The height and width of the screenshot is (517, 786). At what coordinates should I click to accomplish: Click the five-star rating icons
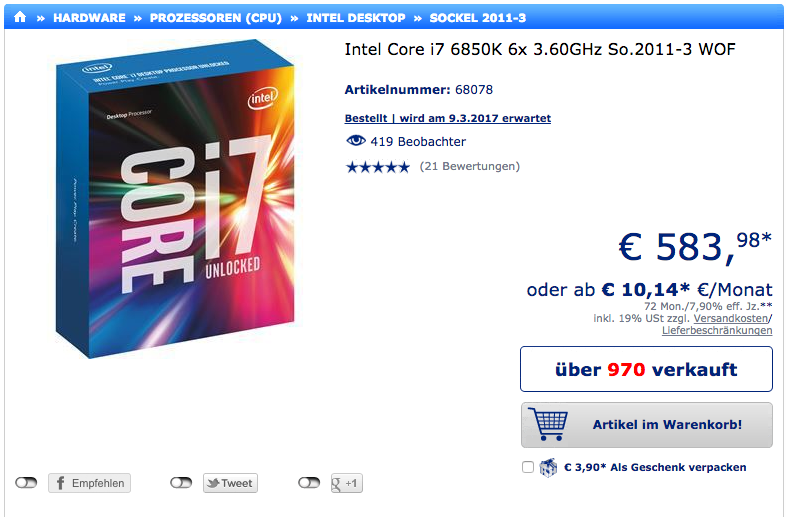pos(377,166)
